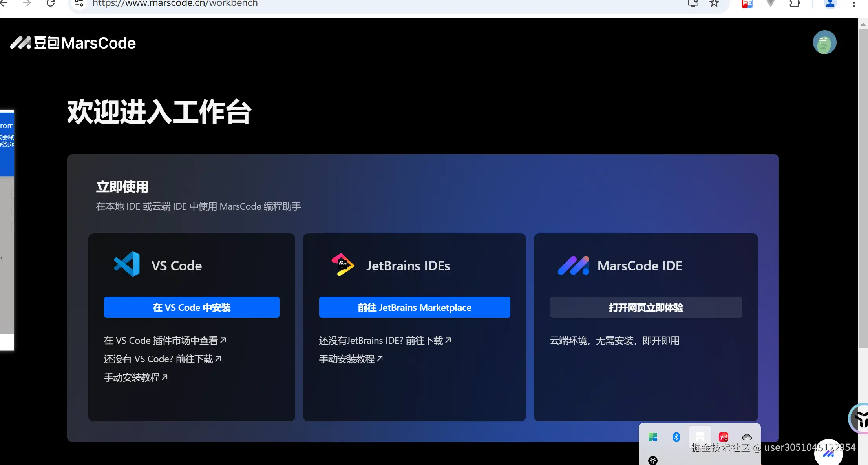Click the JetBrains IDEs logo icon

[343, 265]
